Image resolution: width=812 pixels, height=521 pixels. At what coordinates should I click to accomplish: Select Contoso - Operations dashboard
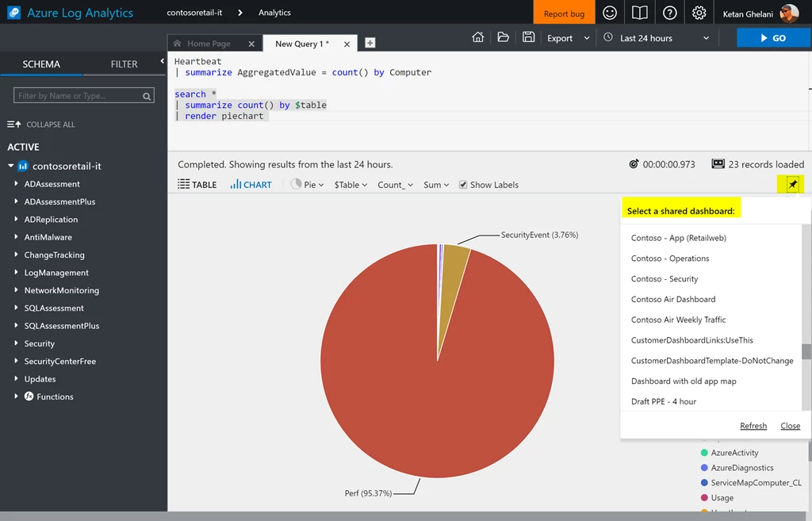click(x=670, y=259)
